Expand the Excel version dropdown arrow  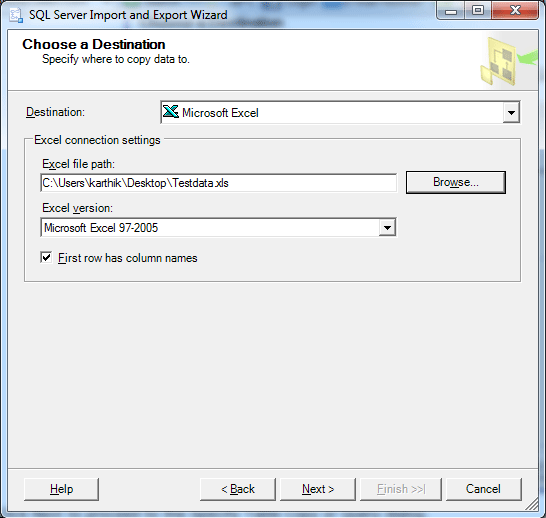[387, 228]
